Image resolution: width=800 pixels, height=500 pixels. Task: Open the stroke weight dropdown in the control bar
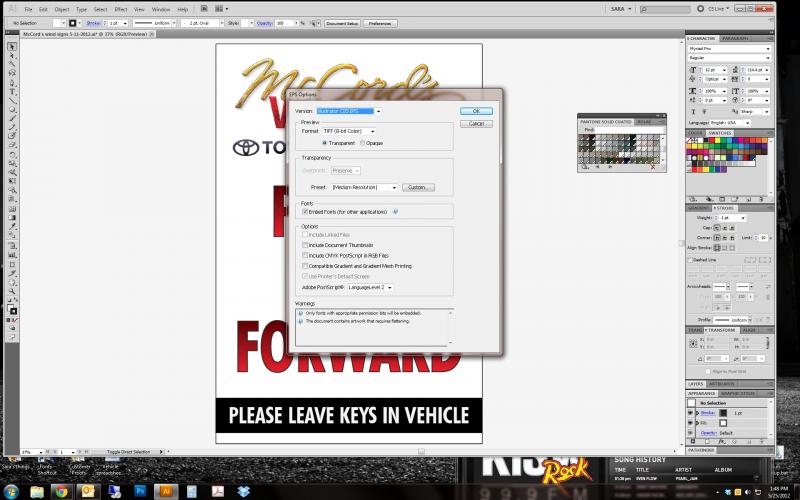coord(126,23)
